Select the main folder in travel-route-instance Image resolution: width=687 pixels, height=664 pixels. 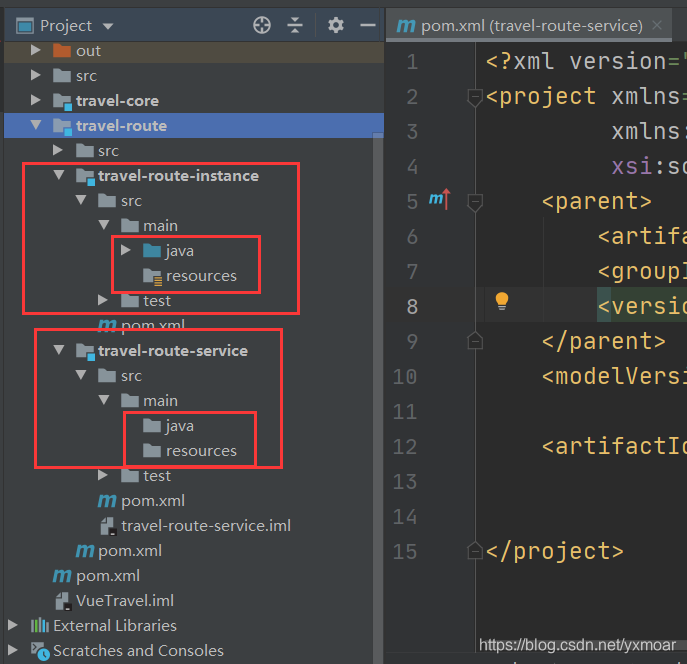click(x=160, y=226)
